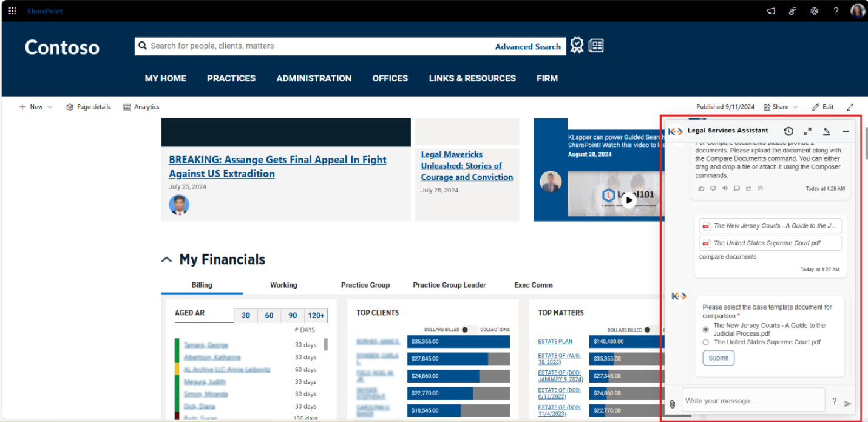Image resolution: width=868 pixels, height=422 pixels.
Task: Expand page to full-screen with the arrows icon
Action: 850,107
